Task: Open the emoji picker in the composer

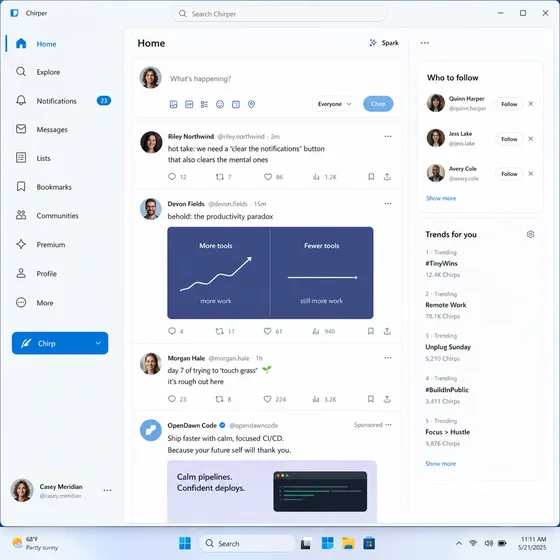Action: tap(220, 104)
